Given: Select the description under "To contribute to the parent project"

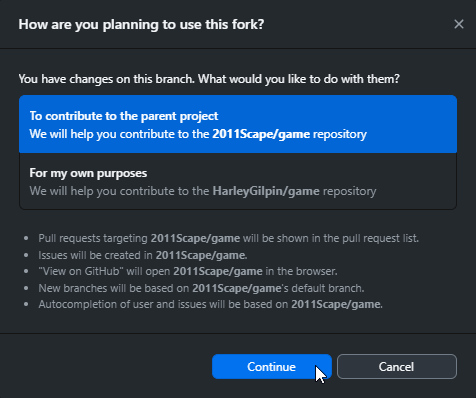Looking at the screenshot, I should (x=198, y=134).
